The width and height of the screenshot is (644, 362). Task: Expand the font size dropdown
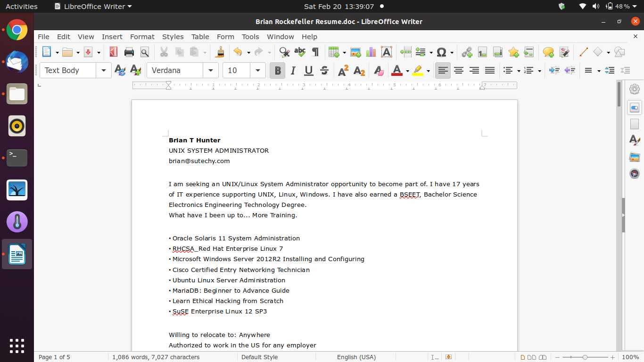point(258,71)
